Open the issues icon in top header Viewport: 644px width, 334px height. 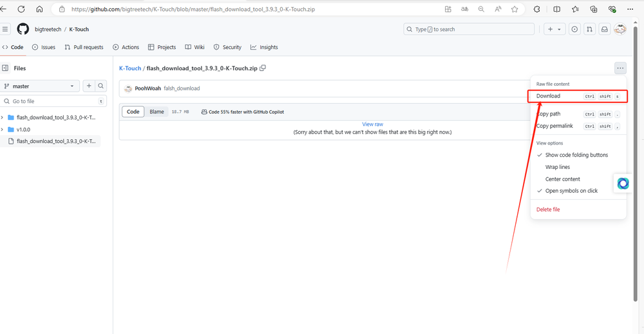574,29
